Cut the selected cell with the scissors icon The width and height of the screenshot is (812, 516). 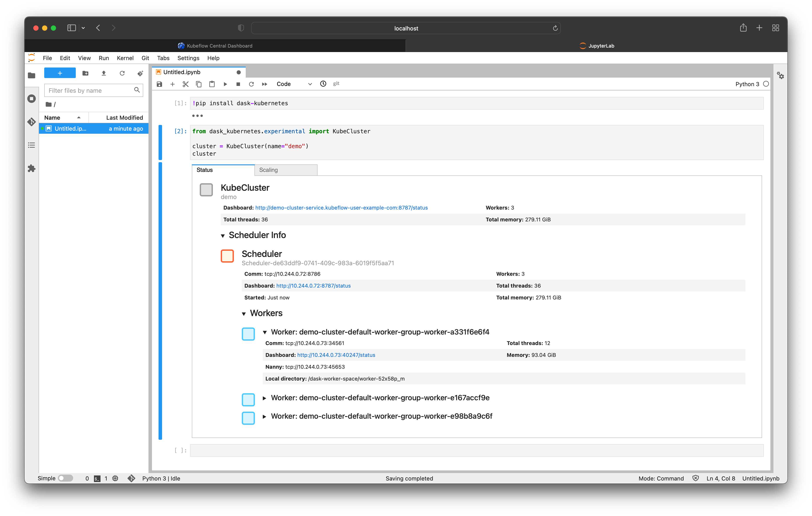[x=185, y=84]
